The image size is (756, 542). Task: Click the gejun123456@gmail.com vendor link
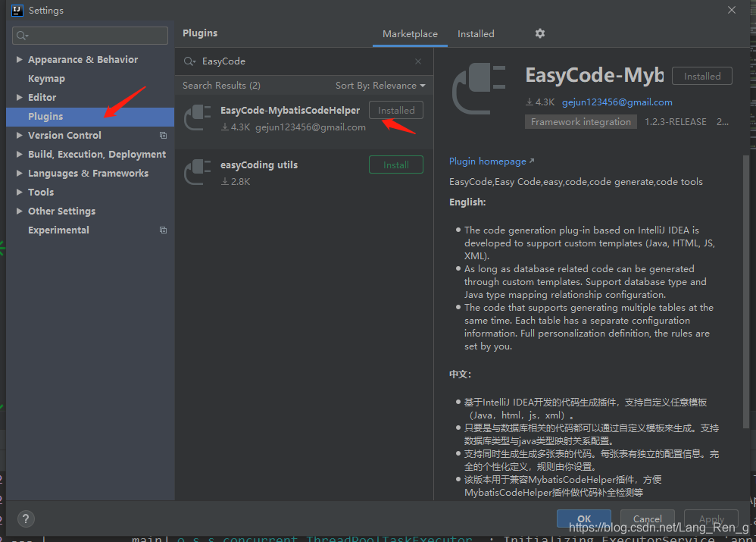617,102
